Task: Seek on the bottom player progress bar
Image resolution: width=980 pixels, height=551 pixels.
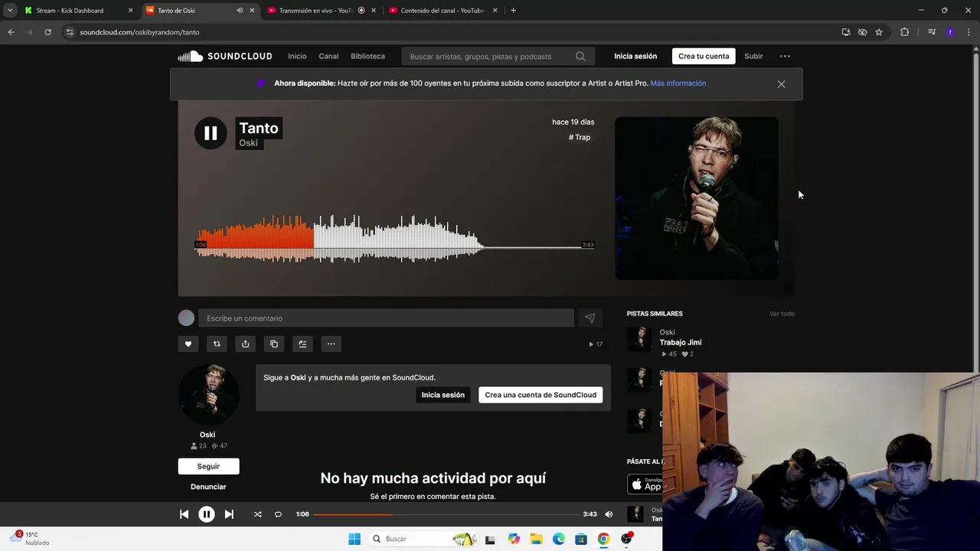Action: (446, 514)
